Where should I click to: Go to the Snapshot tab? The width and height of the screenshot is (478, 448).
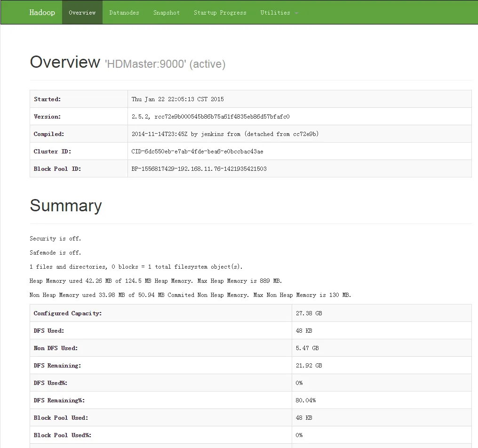167,13
